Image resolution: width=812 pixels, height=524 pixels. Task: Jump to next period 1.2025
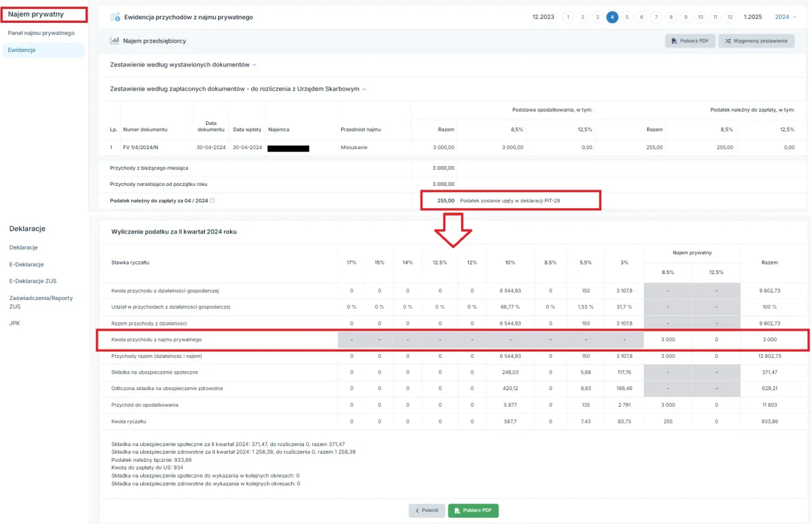754,17
